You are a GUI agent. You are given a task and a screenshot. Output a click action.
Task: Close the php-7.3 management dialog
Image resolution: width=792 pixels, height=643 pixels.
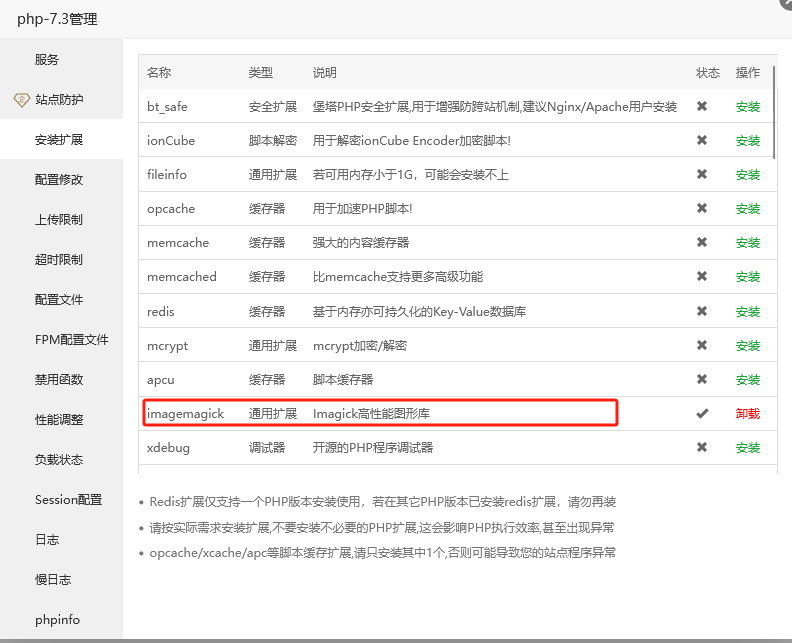click(x=786, y=4)
